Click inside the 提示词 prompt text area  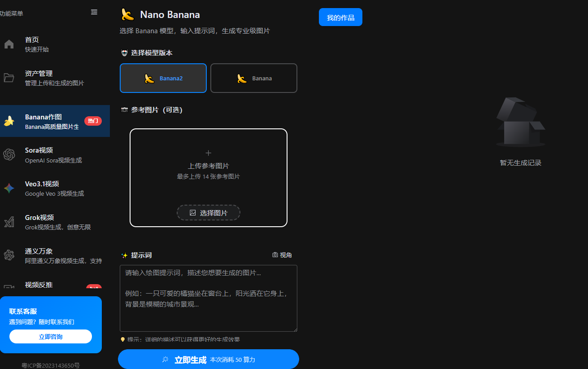pyautogui.click(x=209, y=299)
